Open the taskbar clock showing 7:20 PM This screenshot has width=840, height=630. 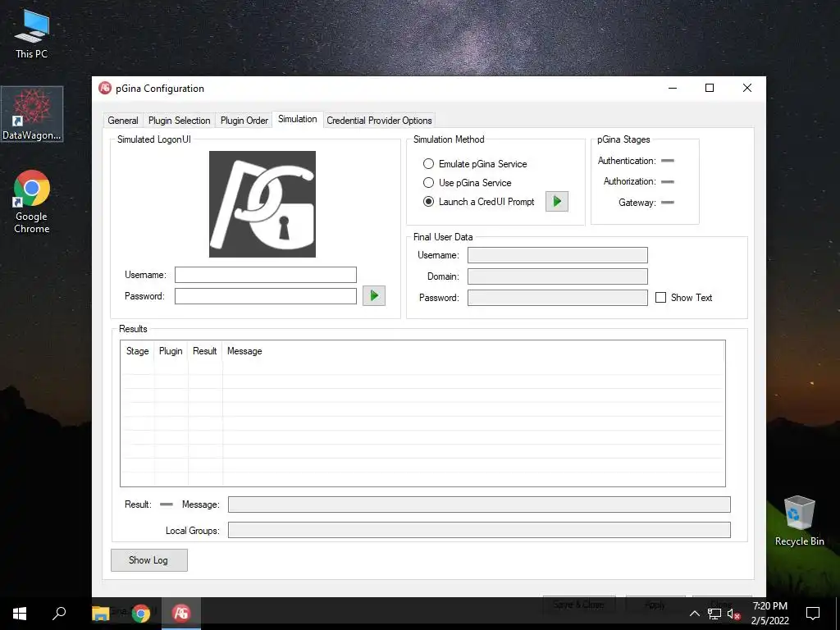click(x=769, y=614)
